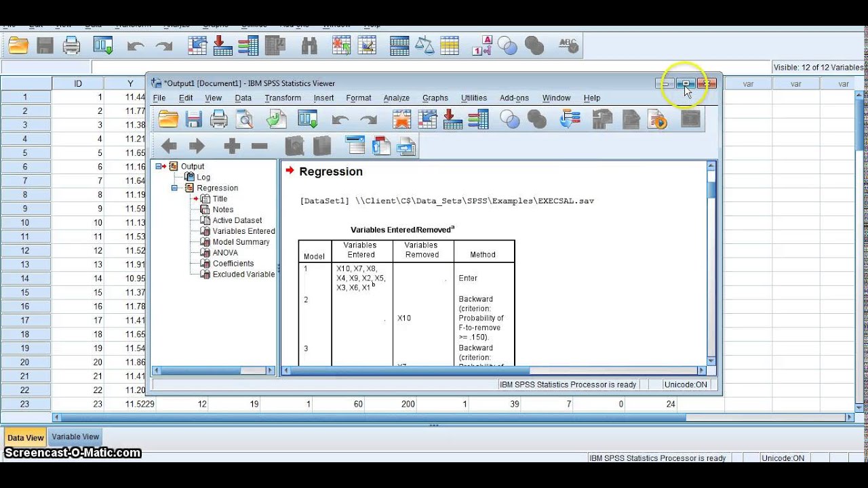Open the File menu in Viewer
Viewport: 868px width, 488px height.
(x=159, y=98)
